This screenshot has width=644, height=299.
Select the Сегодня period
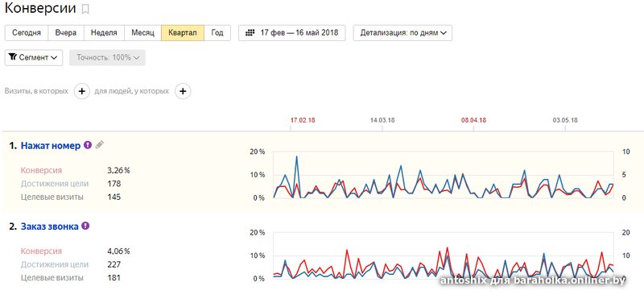pos(27,33)
